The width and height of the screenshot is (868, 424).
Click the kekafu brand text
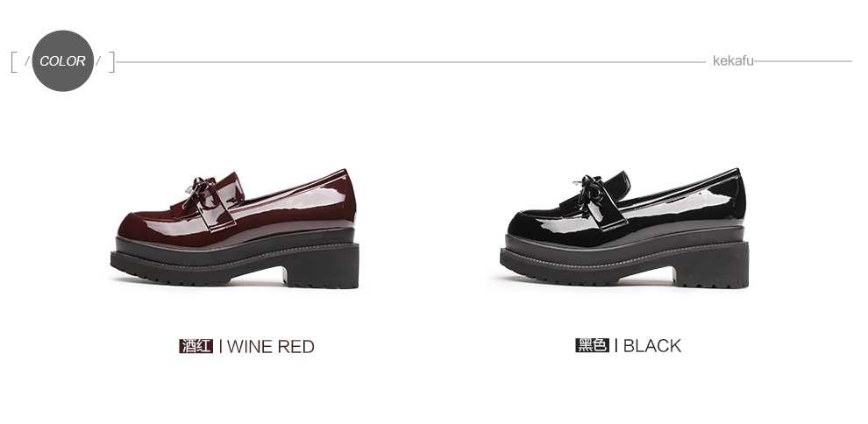tap(733, 60)
